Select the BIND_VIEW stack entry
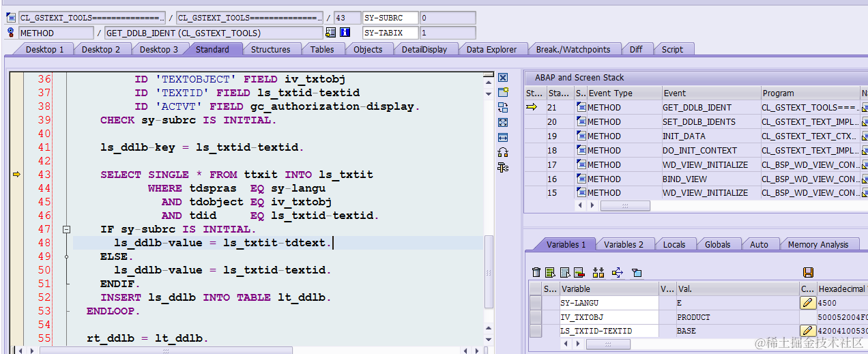The height and width of the screenshot is (354, 868). (710, 179)
